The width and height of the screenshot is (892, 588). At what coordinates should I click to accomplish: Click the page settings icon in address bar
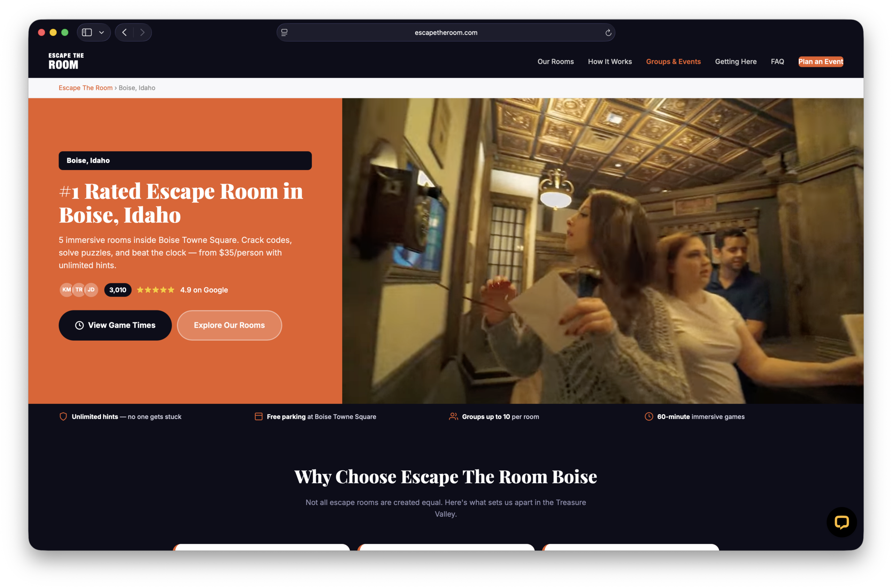(x=284, y=33)
